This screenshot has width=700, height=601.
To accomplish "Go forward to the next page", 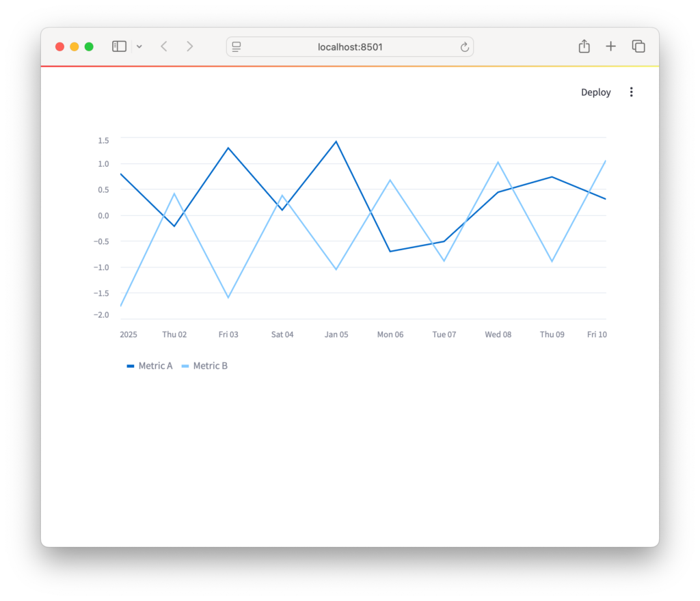I will pos(189,46).
